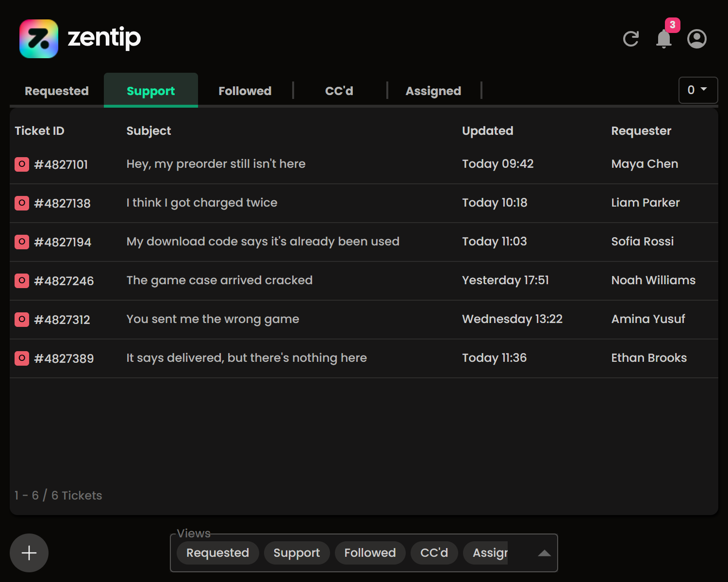Click open status icon for ticket #4827138
728x582 pixels.
[22, 203]
